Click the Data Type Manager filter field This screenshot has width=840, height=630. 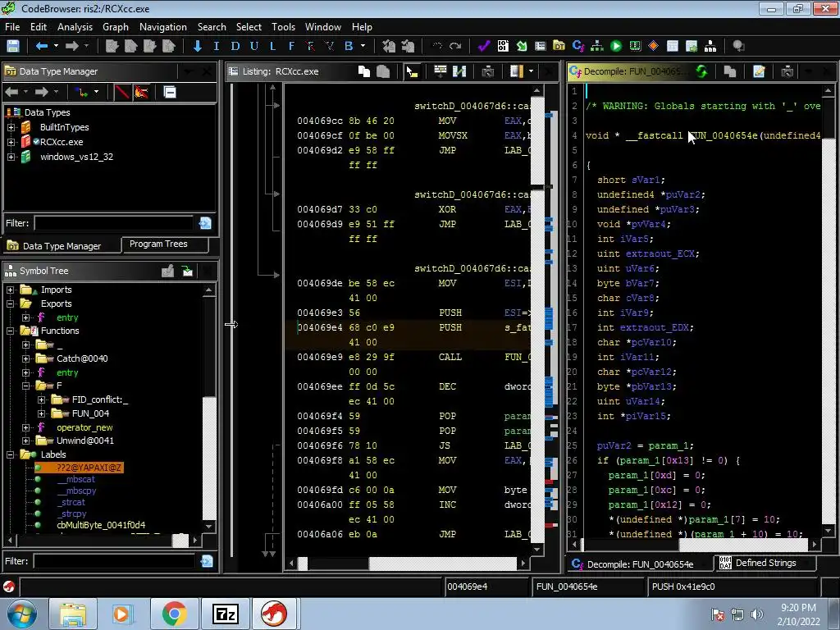pyautogui.click(x=113, y=223)
